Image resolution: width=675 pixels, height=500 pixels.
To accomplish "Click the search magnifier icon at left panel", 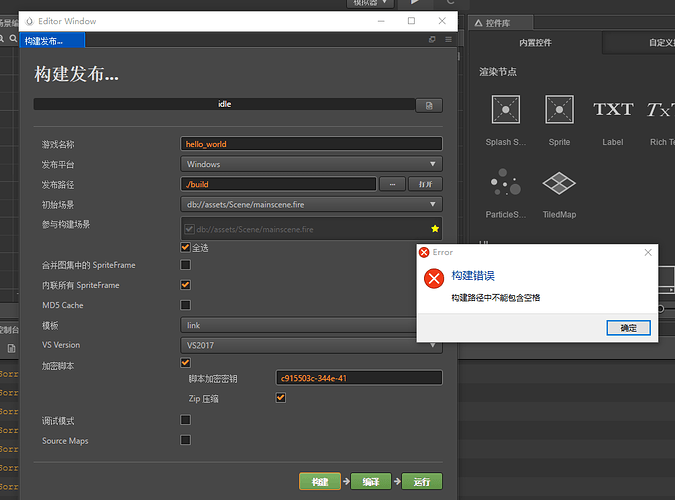I will click(x=13, y=38).
